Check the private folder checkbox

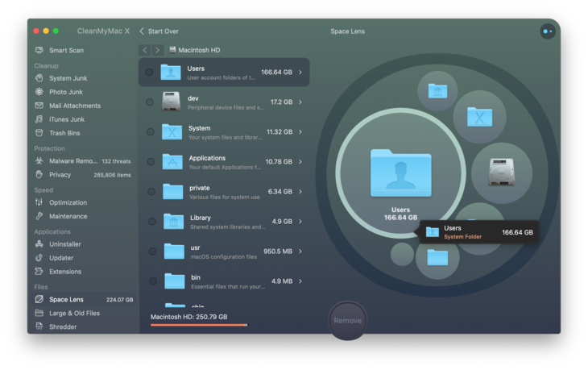tap(151, 191)
